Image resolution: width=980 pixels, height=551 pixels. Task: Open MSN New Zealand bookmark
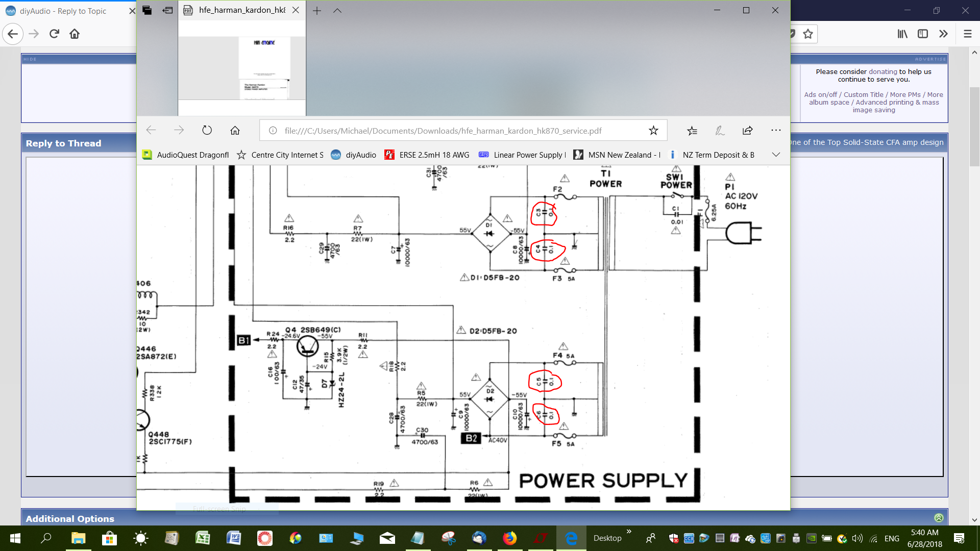pos(617,155)
